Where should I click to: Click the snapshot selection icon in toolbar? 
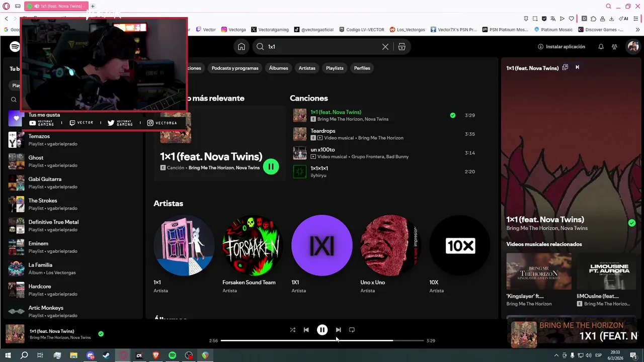point(535,19)
